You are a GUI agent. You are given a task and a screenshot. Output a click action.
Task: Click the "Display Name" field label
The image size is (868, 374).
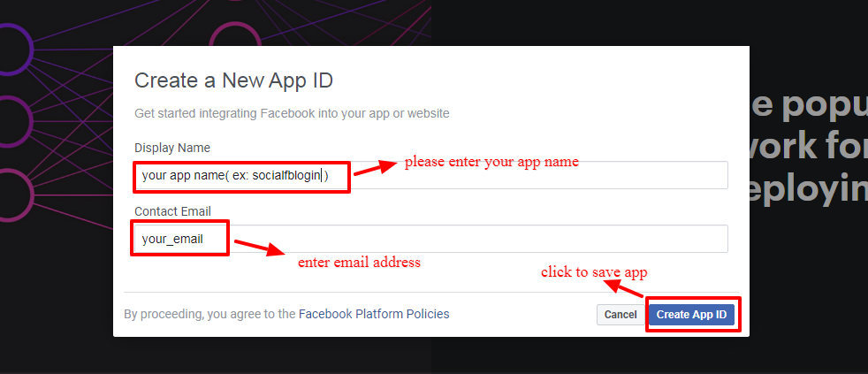click(x=172, y=148)
